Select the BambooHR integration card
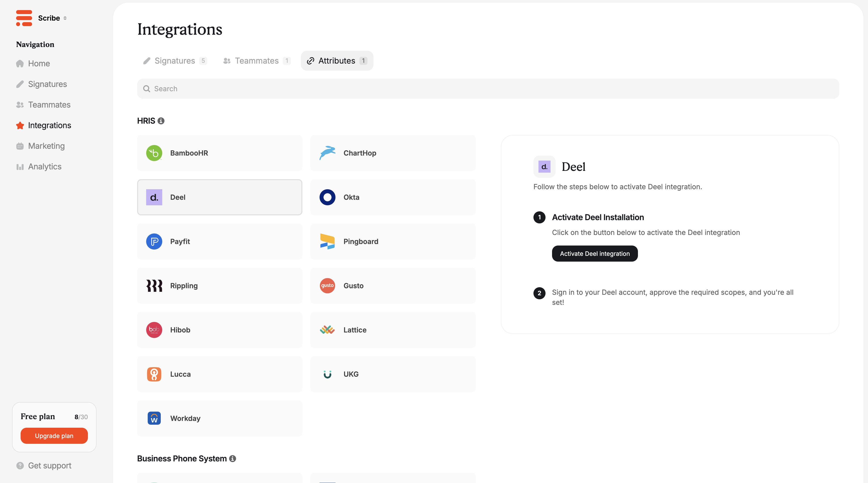868x483 pixels. [x=220, y=153]
